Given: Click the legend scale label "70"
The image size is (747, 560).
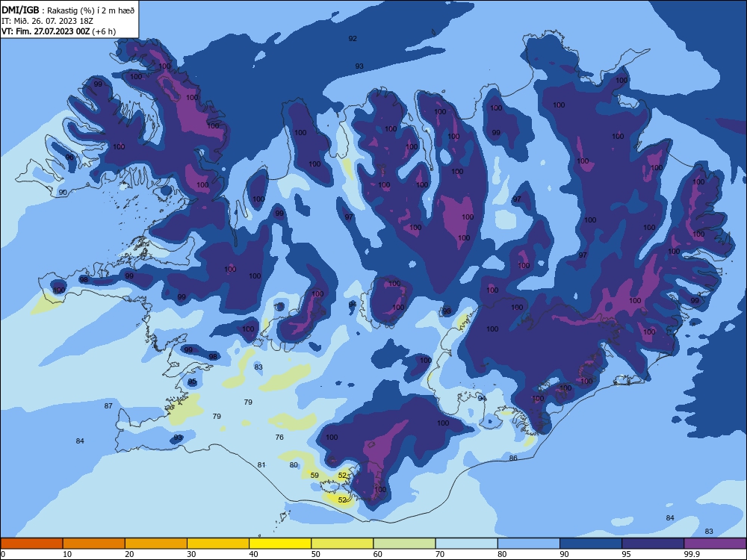Looking at the screenshot, I should 440,554.
